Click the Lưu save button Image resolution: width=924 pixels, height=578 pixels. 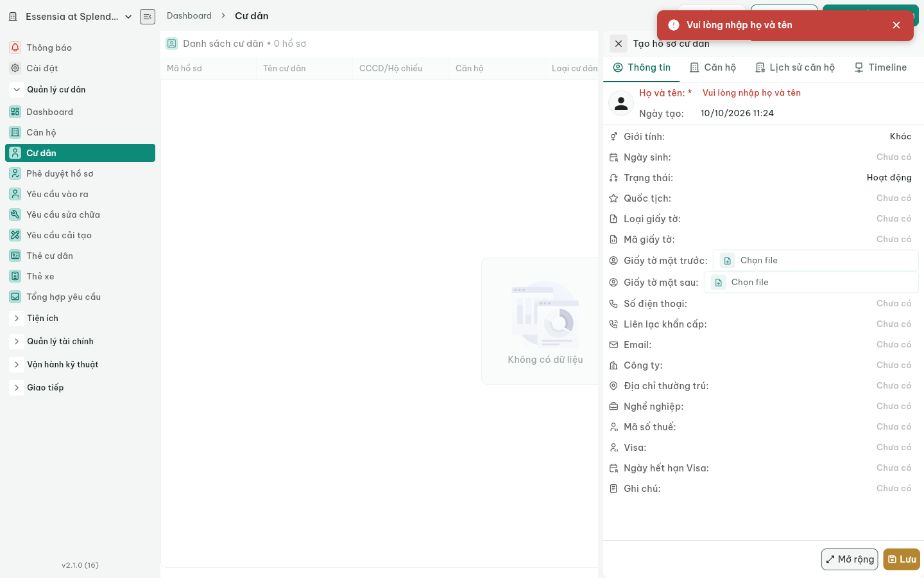[902, 559]
